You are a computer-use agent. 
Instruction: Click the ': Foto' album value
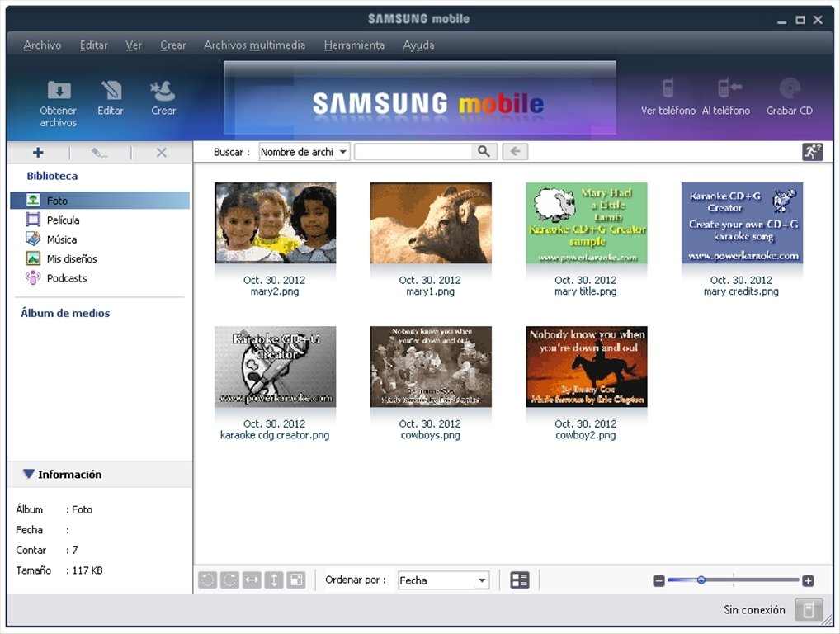(x=78, y=509)
